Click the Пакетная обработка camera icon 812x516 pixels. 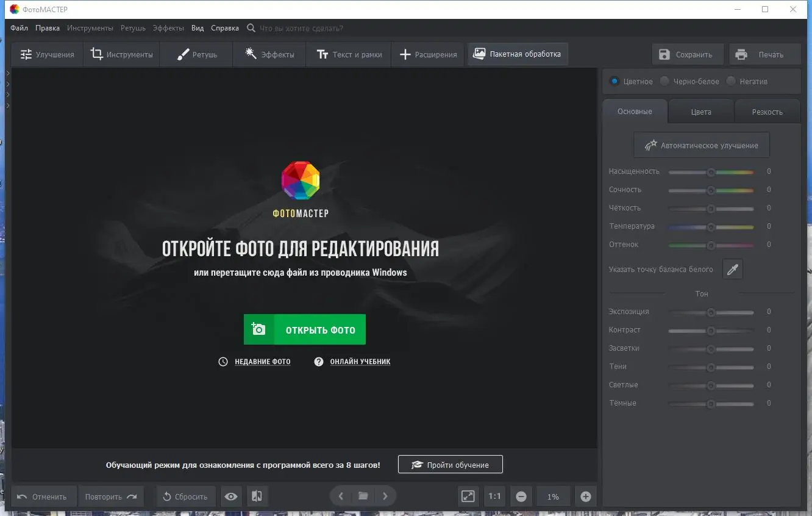(480, 54)
